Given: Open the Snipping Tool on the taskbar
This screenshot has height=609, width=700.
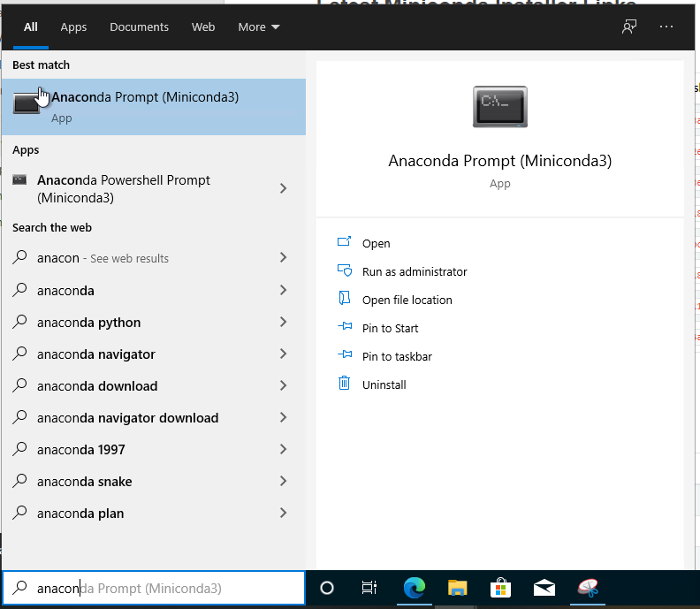Looking at the screenshot, I should coord(588,588).
